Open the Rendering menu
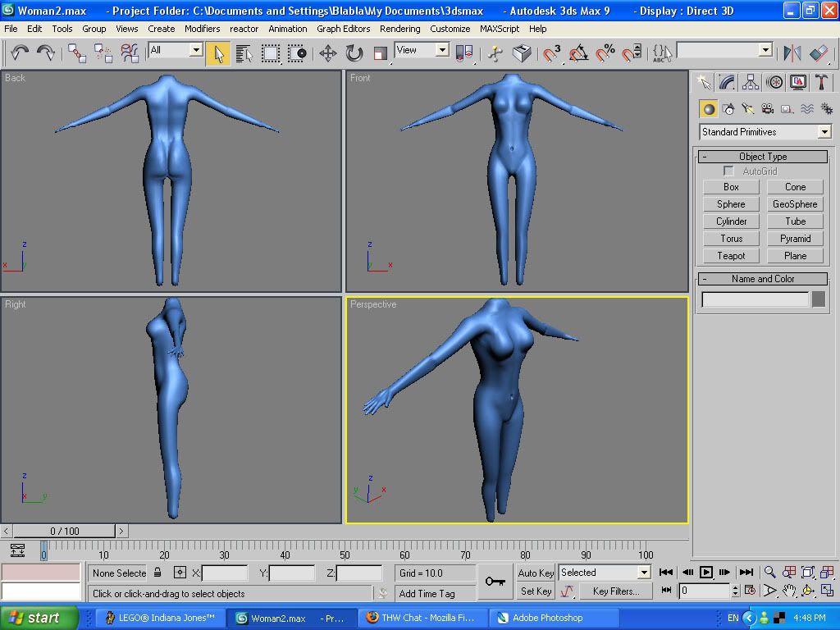The image size is (840, 630). (399, 29)
